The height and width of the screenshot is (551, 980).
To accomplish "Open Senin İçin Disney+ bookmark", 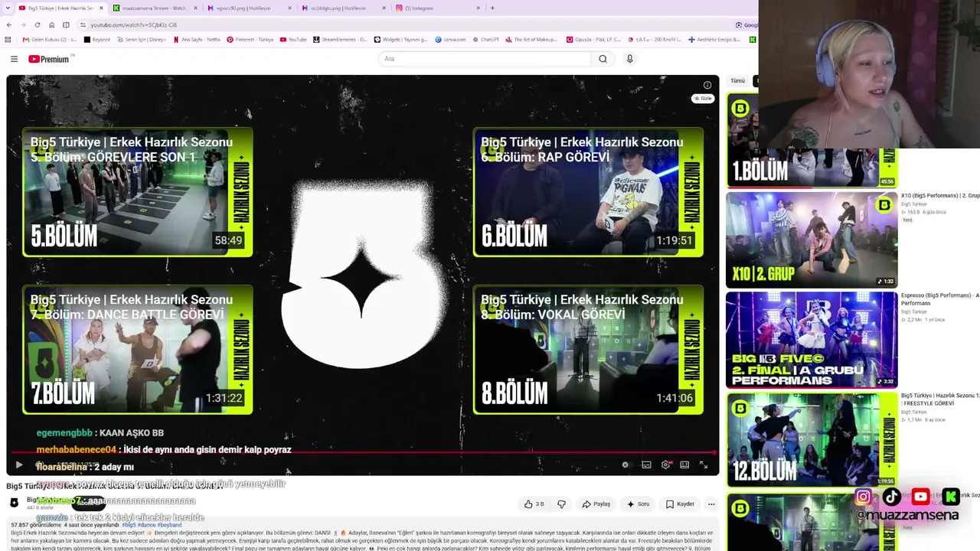I will click(141, 39).
